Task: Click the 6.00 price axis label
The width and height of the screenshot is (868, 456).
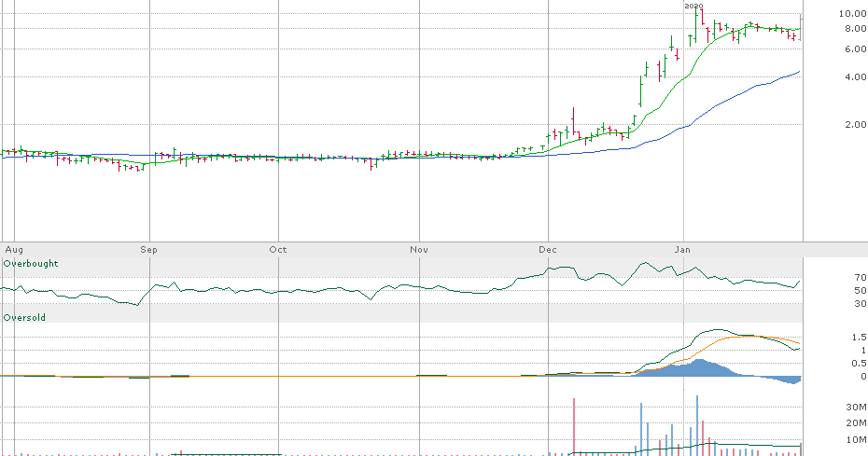Action: pos(856,48)
